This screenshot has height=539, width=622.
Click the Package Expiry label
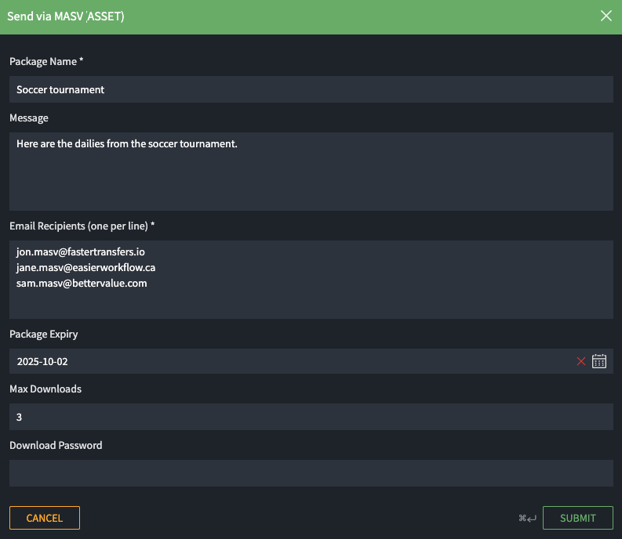pos(43,334)
